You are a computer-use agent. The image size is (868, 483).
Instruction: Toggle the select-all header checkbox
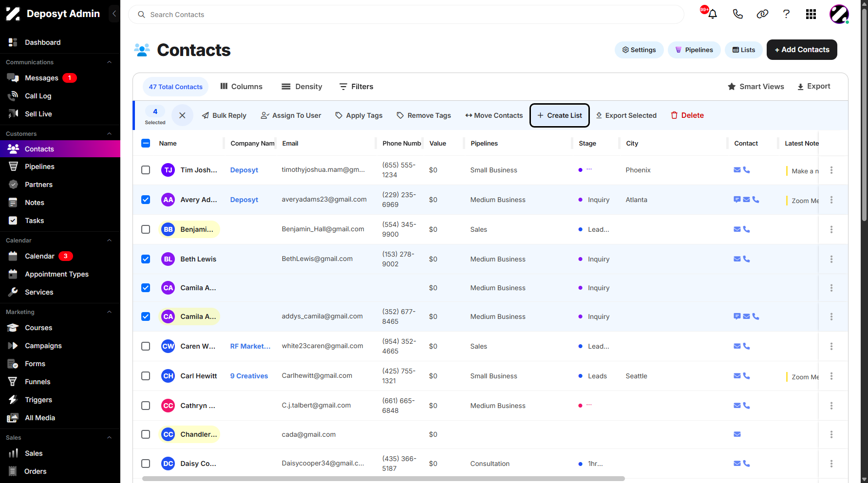[146, 143]
